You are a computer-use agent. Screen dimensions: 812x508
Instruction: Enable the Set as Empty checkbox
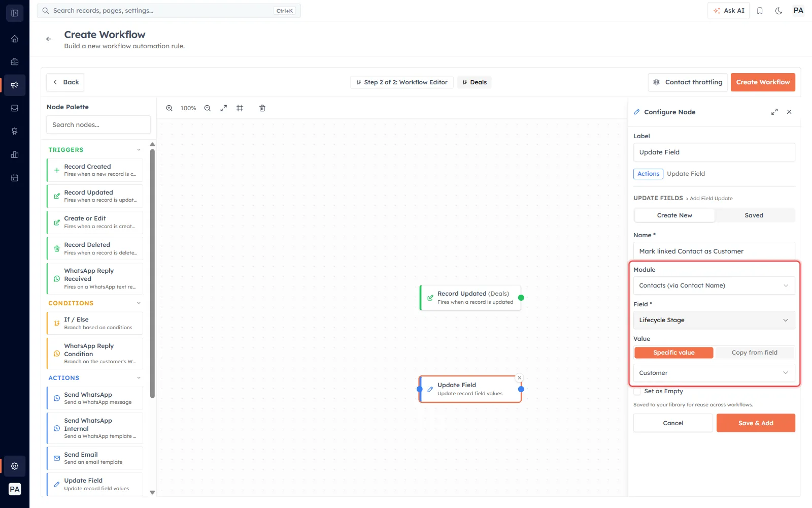point(637,391)
